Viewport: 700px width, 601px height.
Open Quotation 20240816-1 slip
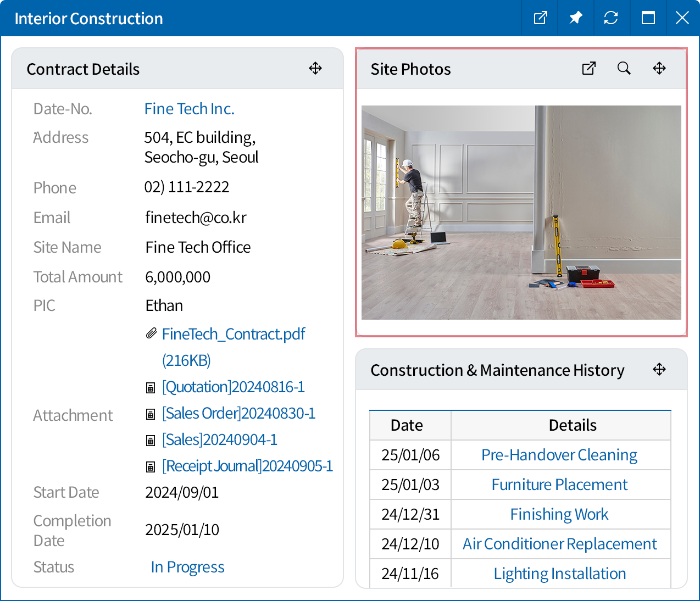pyautogui.click(x=233, y=387)
